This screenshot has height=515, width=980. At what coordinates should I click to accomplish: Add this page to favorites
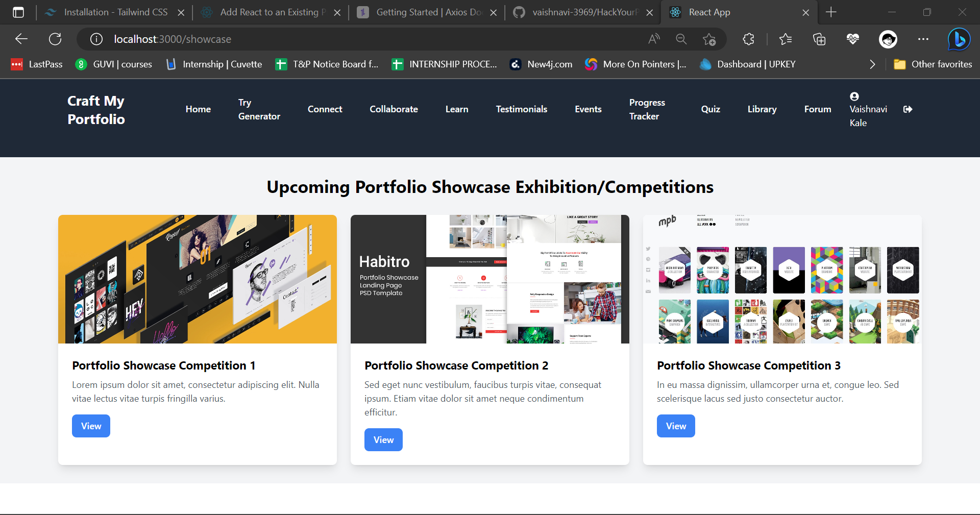(709, 39)
